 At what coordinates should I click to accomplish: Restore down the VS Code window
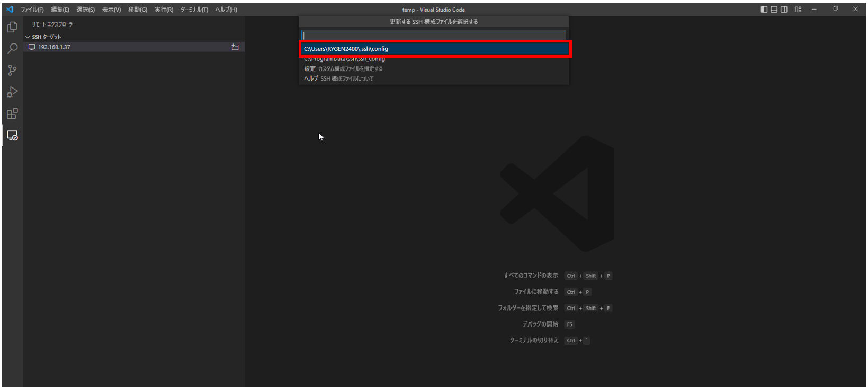(x=836, y=9)
